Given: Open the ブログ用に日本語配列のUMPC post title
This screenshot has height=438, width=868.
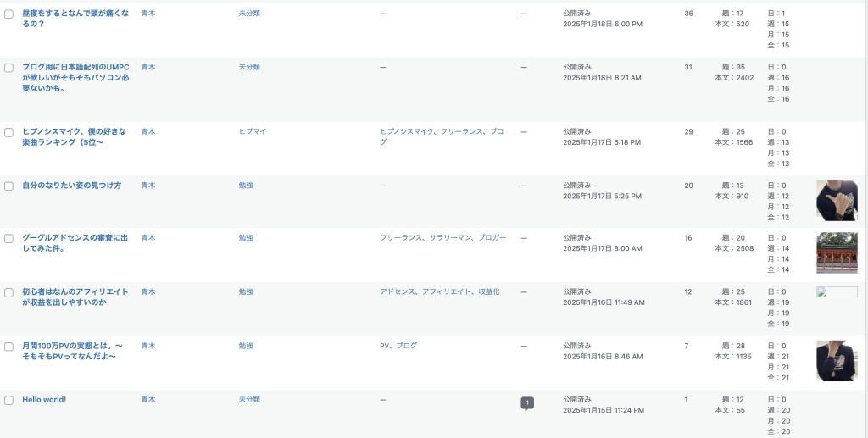Looking at the screenshot, I should 75,67.
